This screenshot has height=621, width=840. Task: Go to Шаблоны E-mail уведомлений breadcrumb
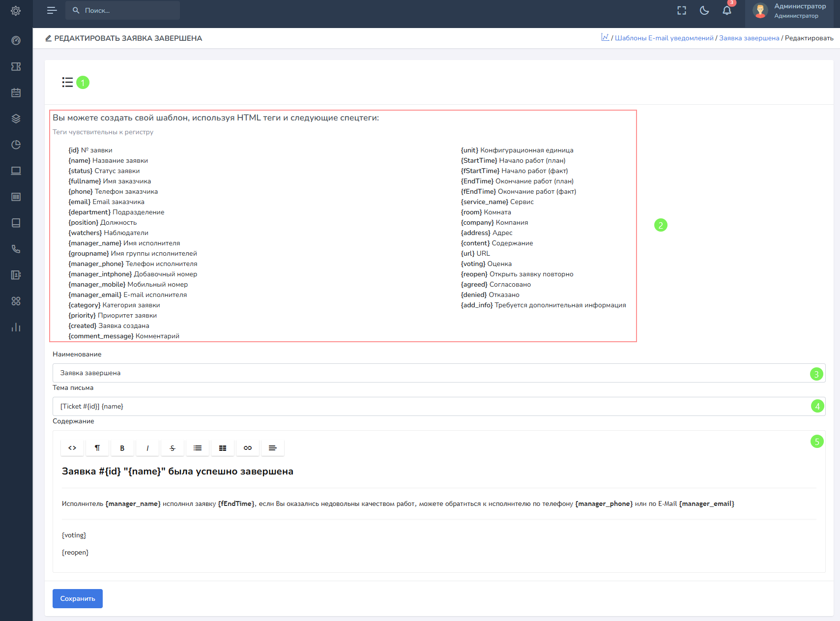664,38
